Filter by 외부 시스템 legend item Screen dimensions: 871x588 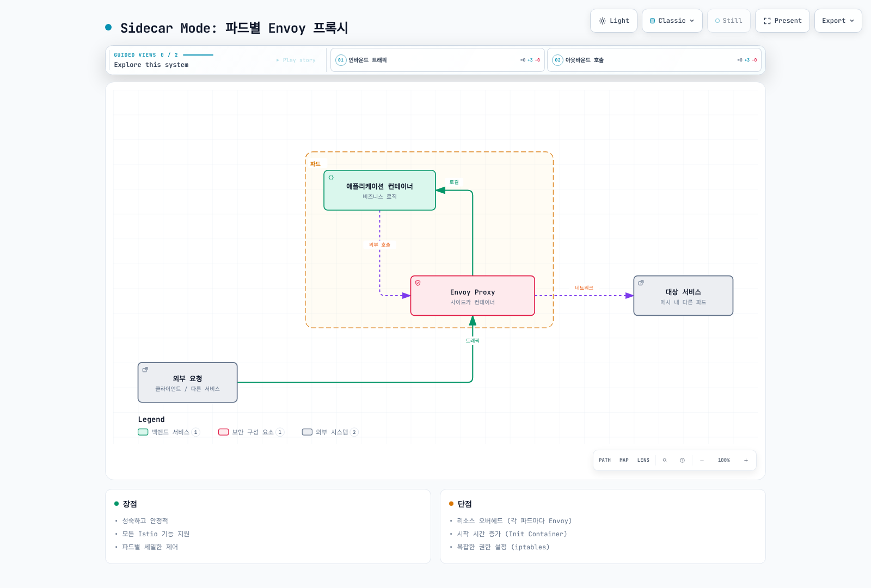330,432
